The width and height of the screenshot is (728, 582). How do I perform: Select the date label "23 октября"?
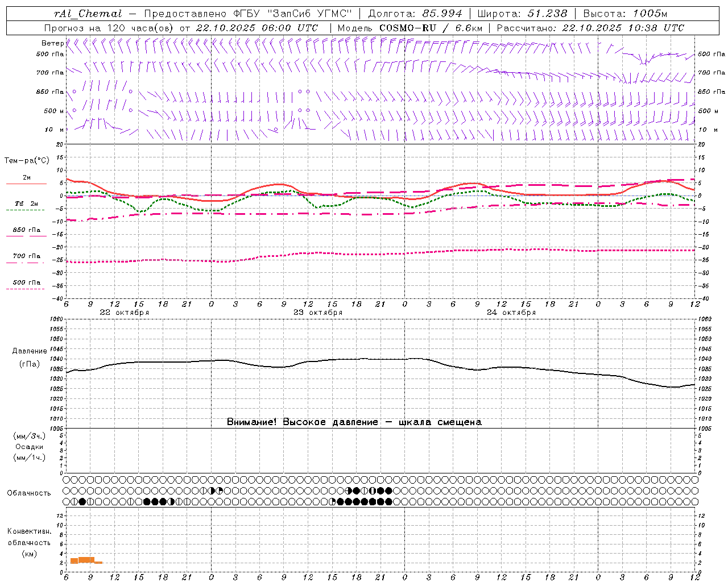pyautogui.click(x=318, y=313)
